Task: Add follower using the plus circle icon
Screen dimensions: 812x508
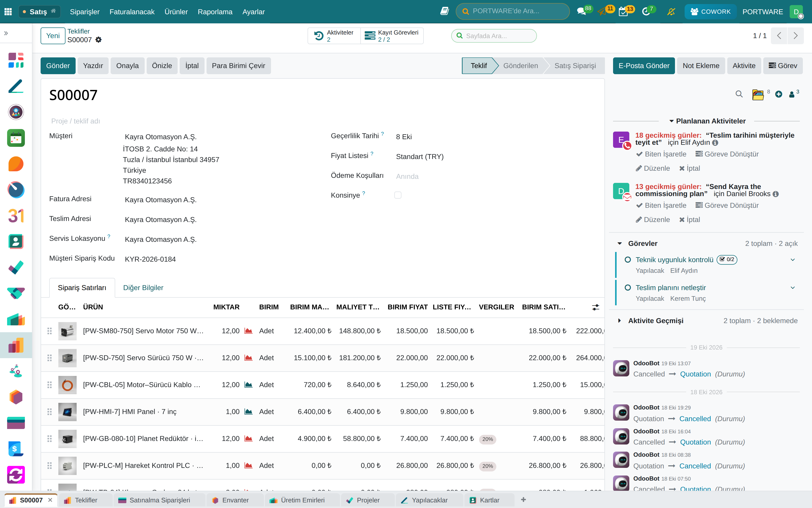Action: click(x=779, y=94)
